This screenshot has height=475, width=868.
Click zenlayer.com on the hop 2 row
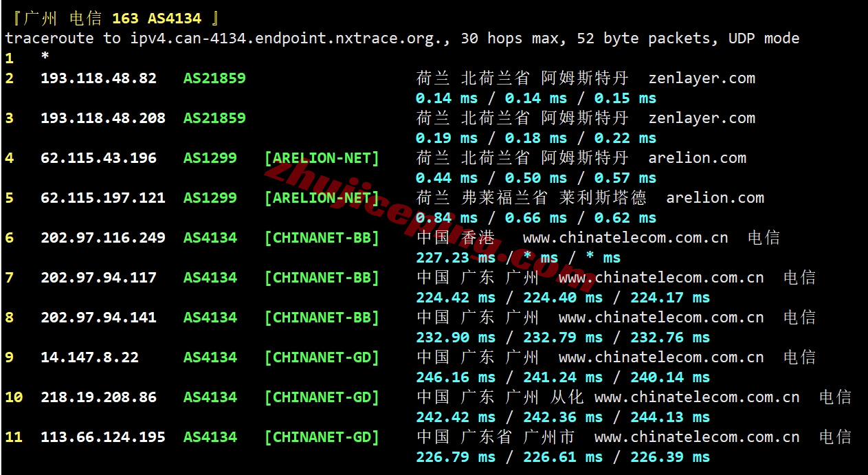[701, 78]
